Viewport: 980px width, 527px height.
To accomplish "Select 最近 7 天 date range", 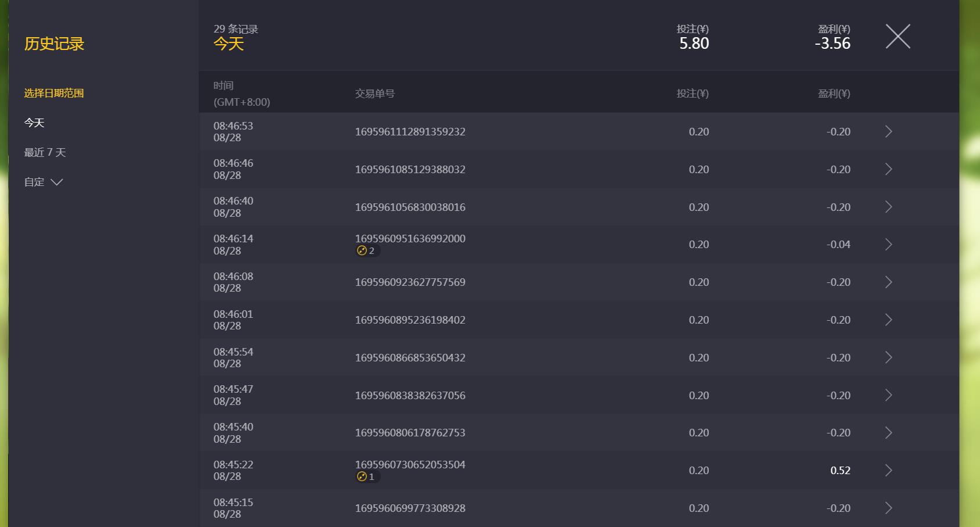I will coord(45,152).
